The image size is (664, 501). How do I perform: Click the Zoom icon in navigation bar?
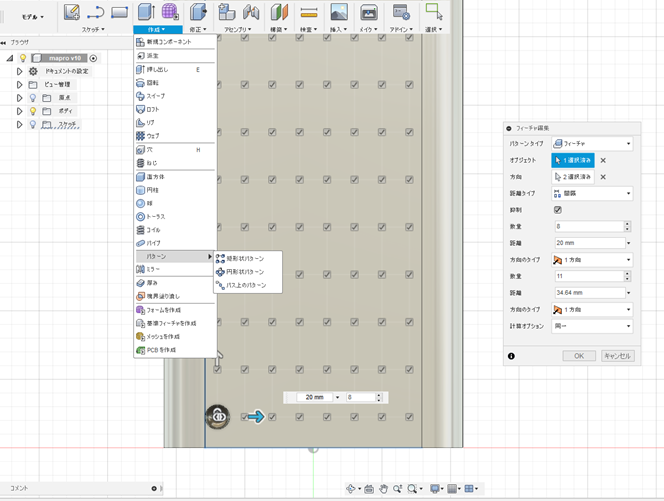pyautogui.click(x=397, y=489)
